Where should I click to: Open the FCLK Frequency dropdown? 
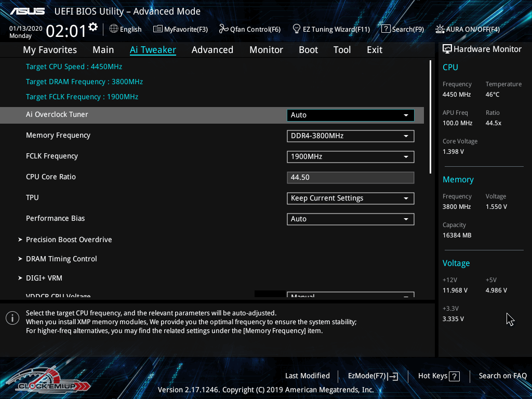[350, 157]
